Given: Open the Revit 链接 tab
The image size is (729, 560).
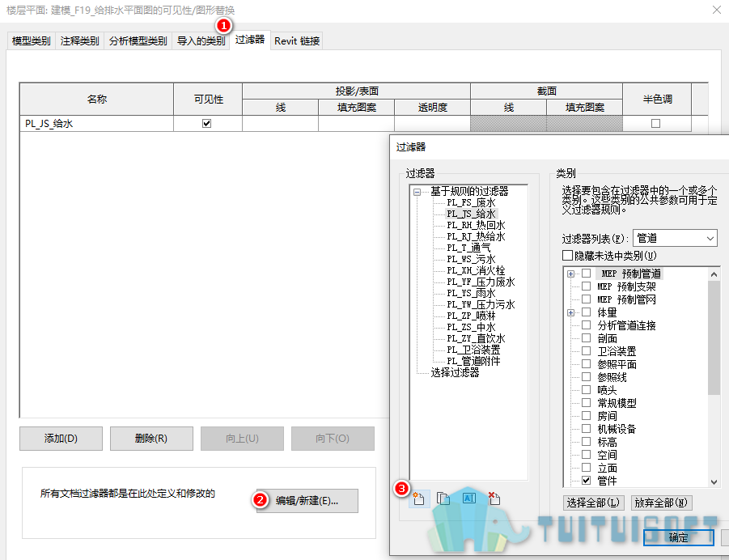Looking at the screenshot, I should point(297,41).
